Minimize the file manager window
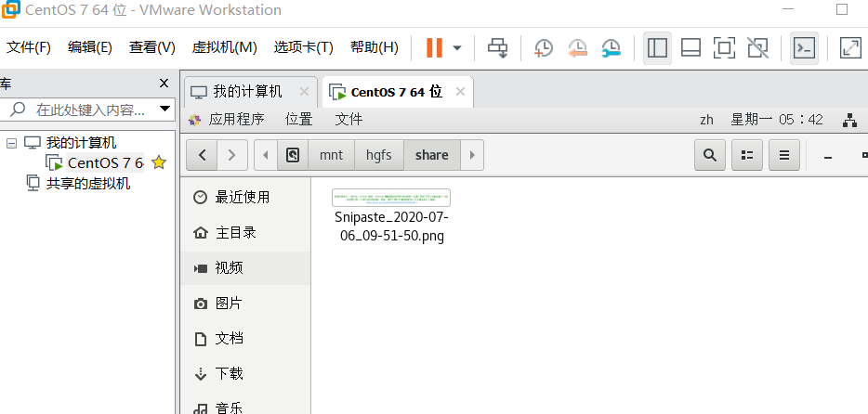This screenshot has height=414, width=868. [x=828, y=157]
